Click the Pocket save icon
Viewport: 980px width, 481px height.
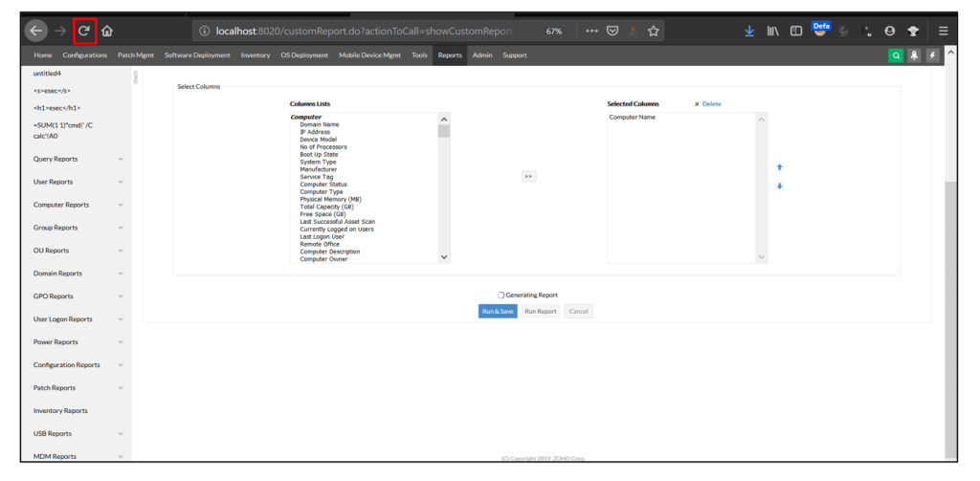pos(613,31)
